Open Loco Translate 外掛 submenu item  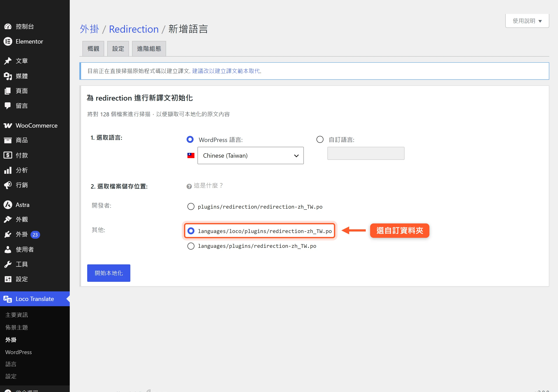[11, 340]
